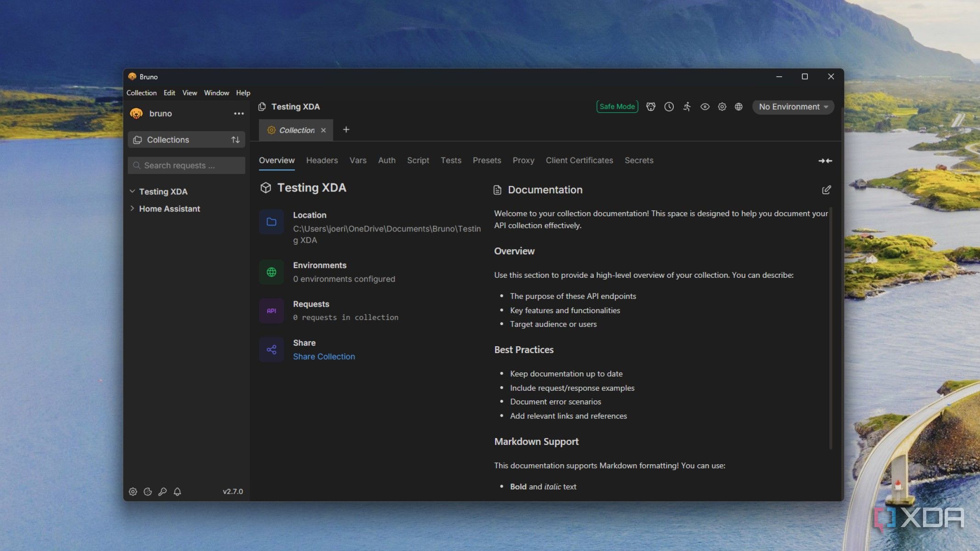Open the cookies icon at the sidebar bottom

147,491
